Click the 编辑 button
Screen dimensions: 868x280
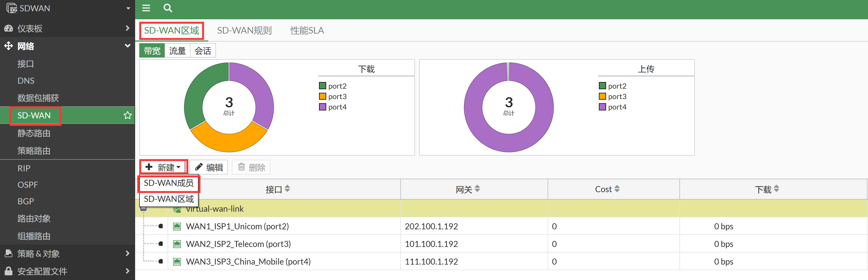[x=209, y=167]
